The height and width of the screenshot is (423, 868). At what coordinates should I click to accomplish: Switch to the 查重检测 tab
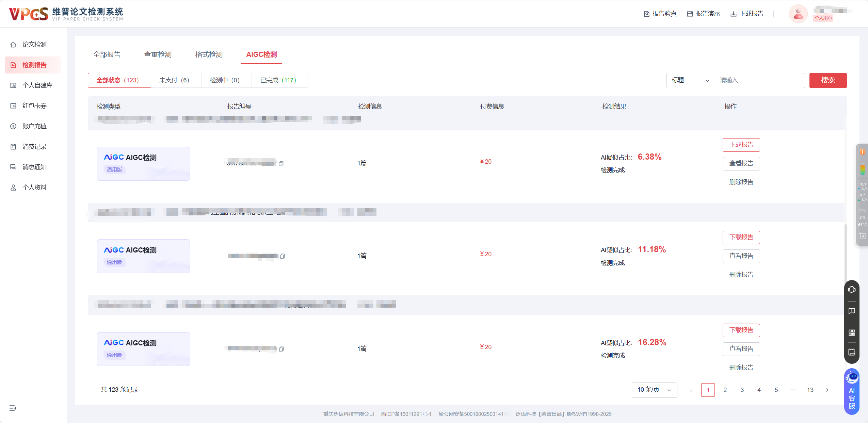tap(157, 54)
